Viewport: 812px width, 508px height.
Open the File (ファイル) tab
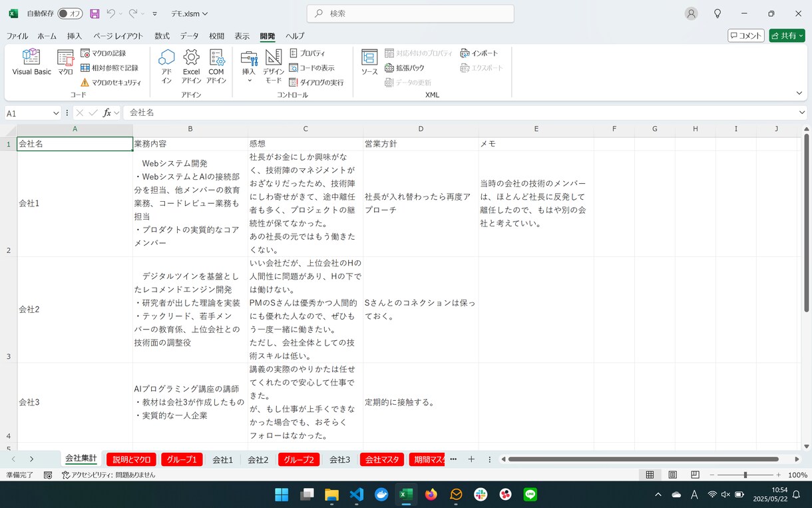[17, 36]
